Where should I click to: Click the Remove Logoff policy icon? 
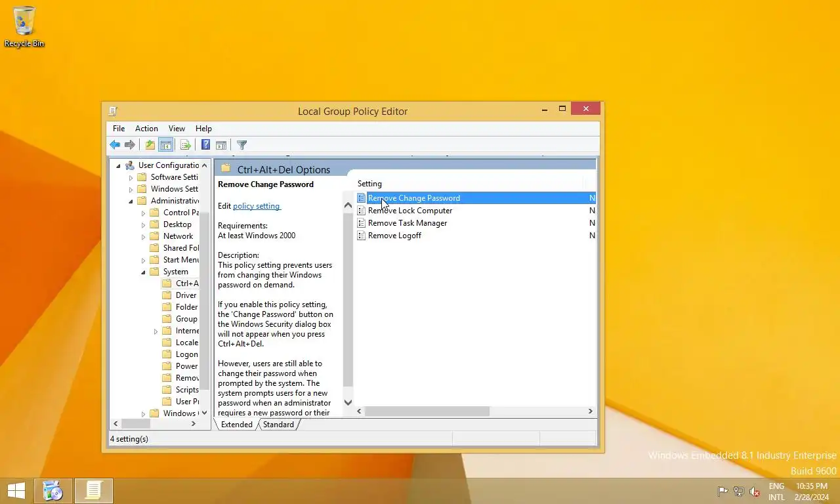(361, 236)
